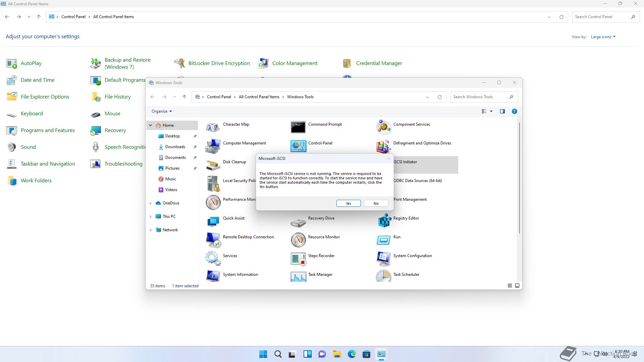
Task: Open Computer Management icon
Action: point(213,146)
